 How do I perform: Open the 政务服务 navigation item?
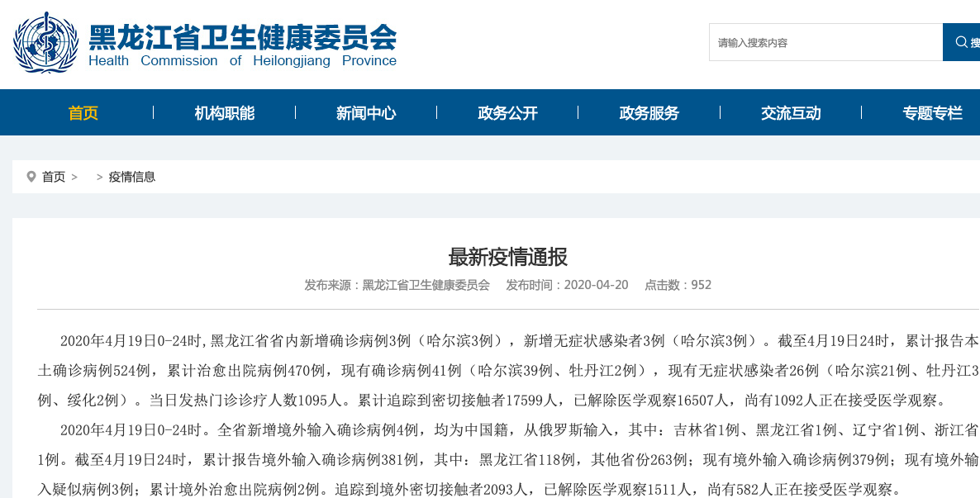tap(649, 113)
